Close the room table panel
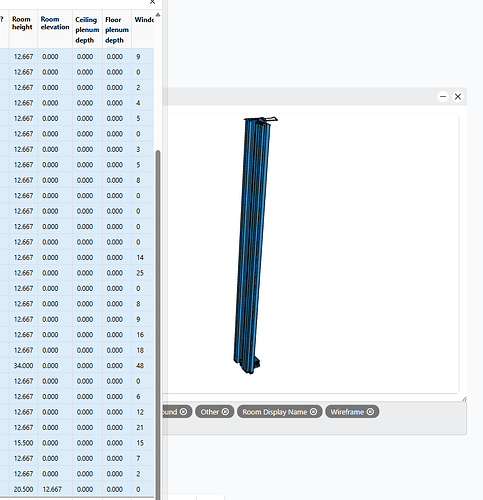Viewport: 483px width, 500px height. [x=152, y=2]
